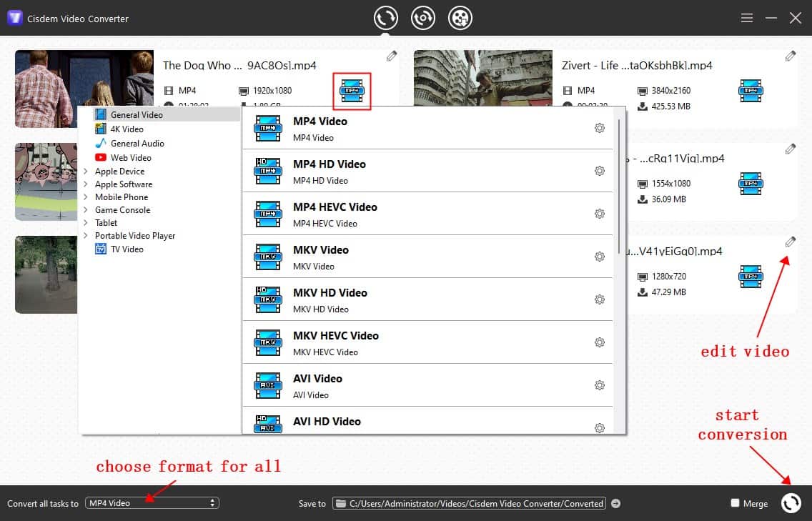Start conversion with the circular arrows button
The width and height of the screenshot is (812, 521).
click(x=791, y=503)
